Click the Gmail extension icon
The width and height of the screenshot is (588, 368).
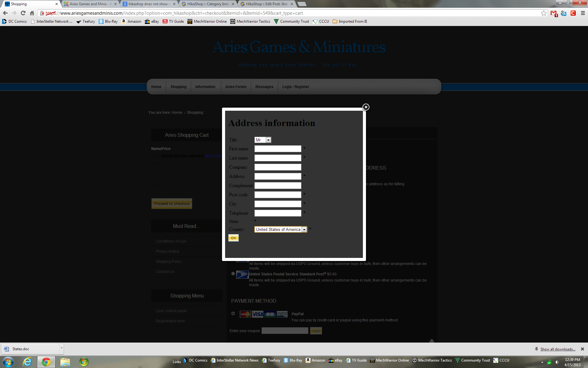click(x=554, y=13)
